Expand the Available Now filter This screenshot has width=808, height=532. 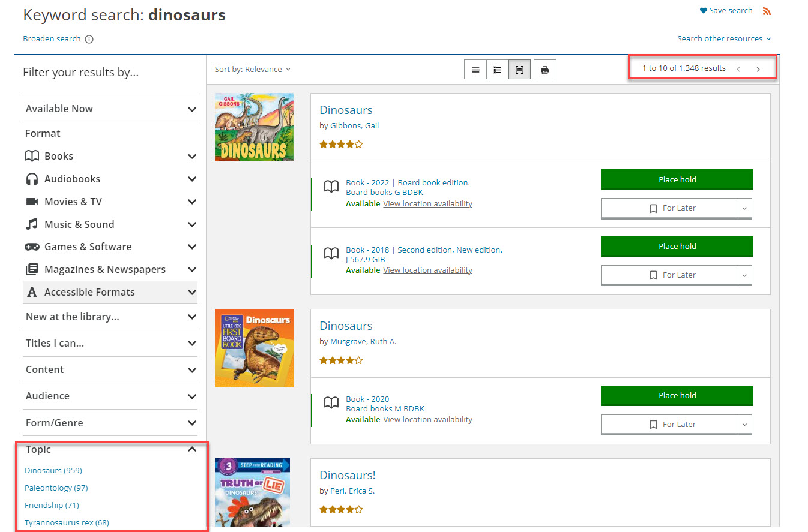191,109
